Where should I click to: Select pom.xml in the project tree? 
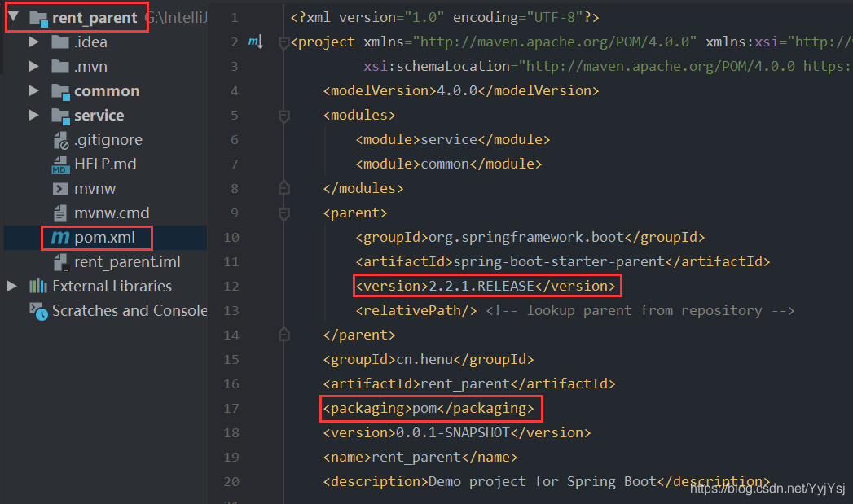tap(104, 238)
